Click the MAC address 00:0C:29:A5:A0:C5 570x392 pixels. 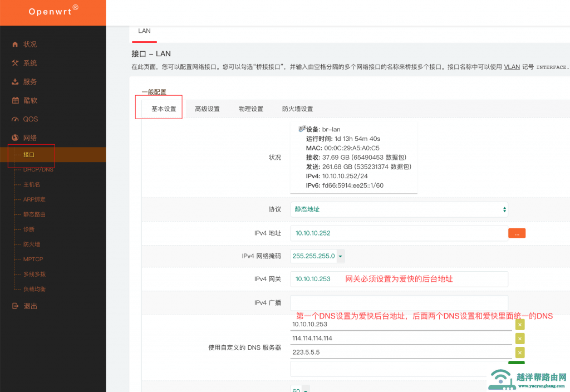(351, 148)
